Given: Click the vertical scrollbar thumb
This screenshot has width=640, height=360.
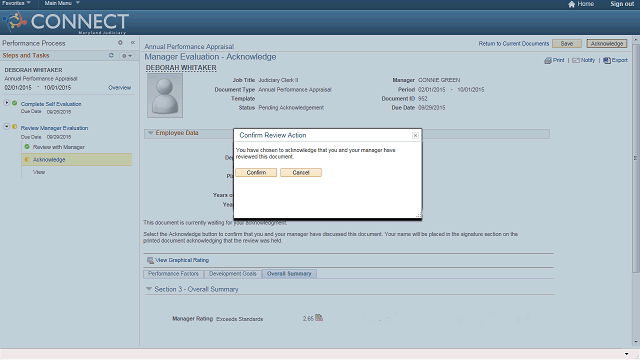Looking at the screenshot, I should [x=635, y=157].
